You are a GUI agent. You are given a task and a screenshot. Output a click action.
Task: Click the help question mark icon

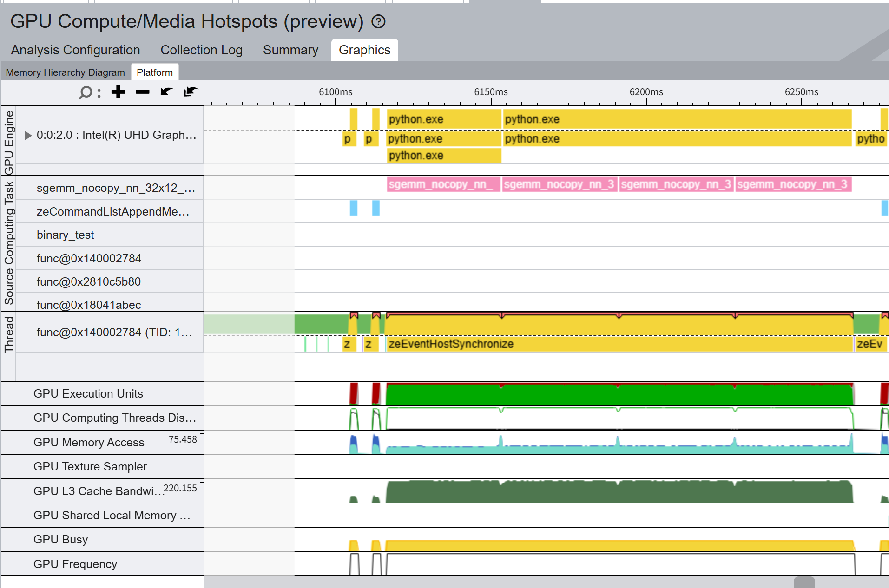pos(379,21)
